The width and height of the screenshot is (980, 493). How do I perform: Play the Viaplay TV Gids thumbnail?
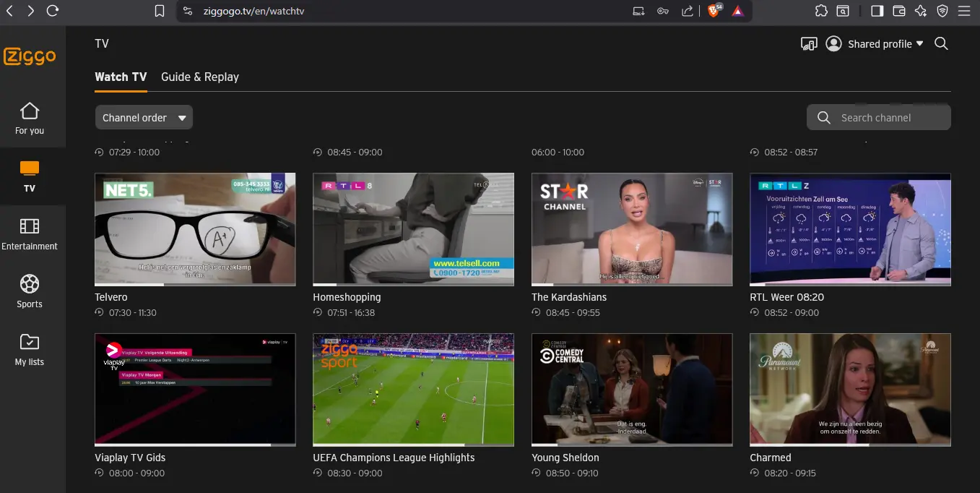(x=195, y=390)
